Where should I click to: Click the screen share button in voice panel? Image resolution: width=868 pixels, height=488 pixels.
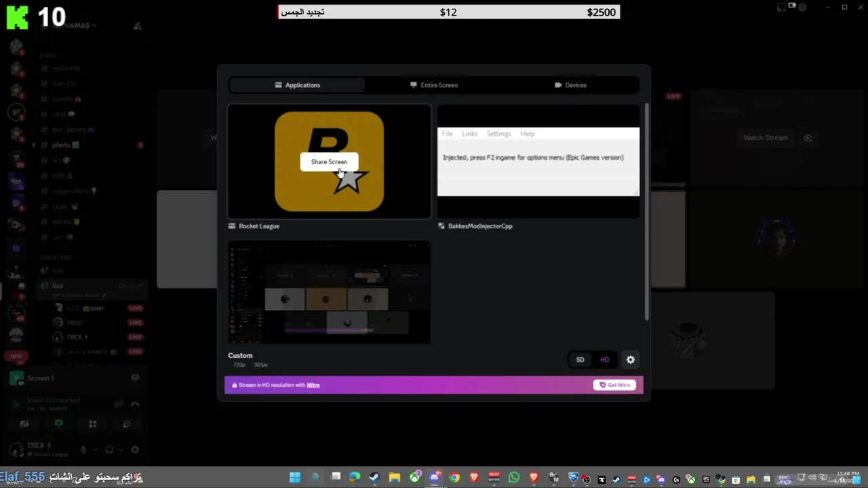point(58,424)
